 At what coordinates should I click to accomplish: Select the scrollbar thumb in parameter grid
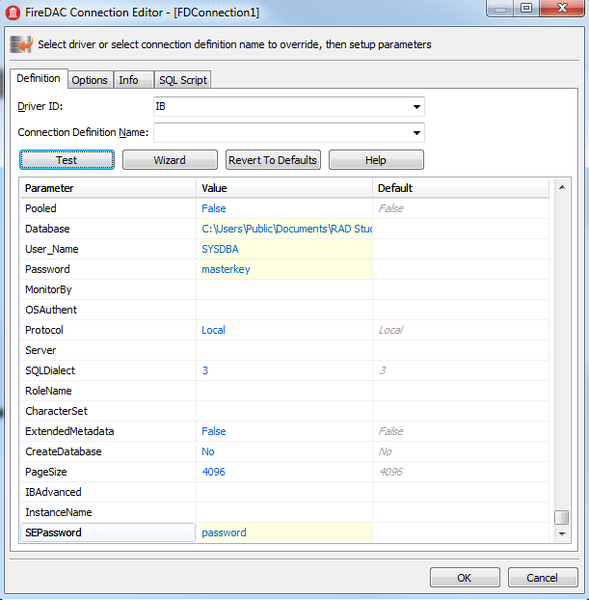[561, 517]
